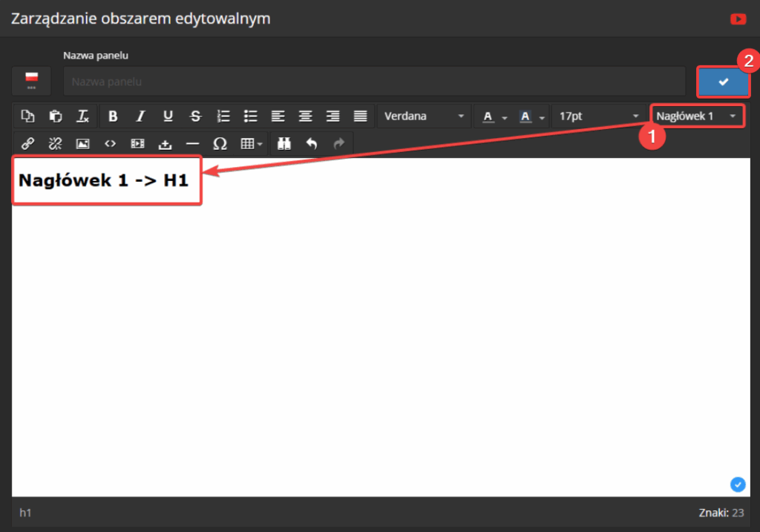Toggle strikethrough formatting
Image resolution: width=760 pixels, height=532 pixels.
pyautogui.click(x=195, y=116)
